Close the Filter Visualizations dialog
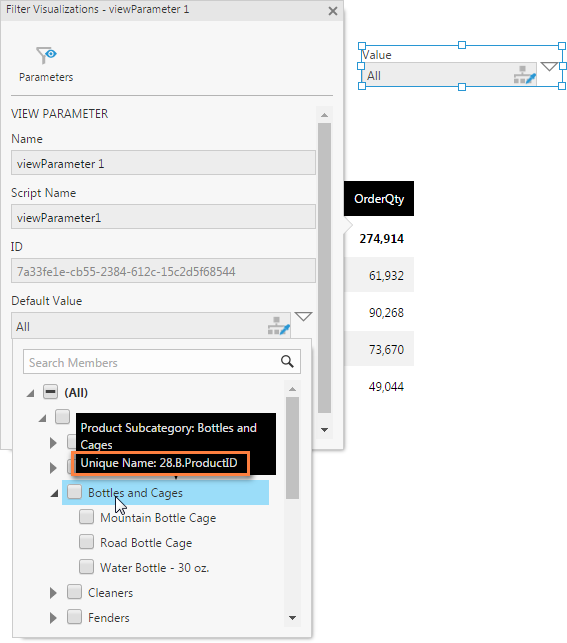The width and height of the screenshot is (567, 643). click(x=333, y=11)
